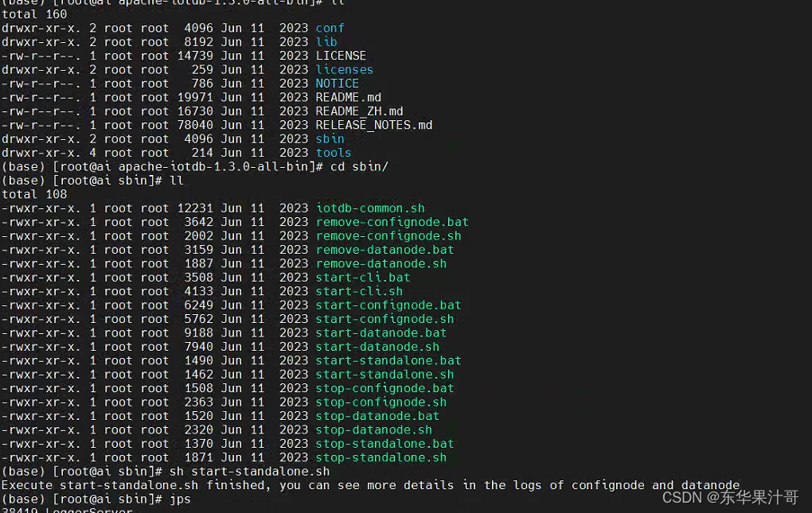
Task: Click the lib directory entry
Action: click(326, 41)
